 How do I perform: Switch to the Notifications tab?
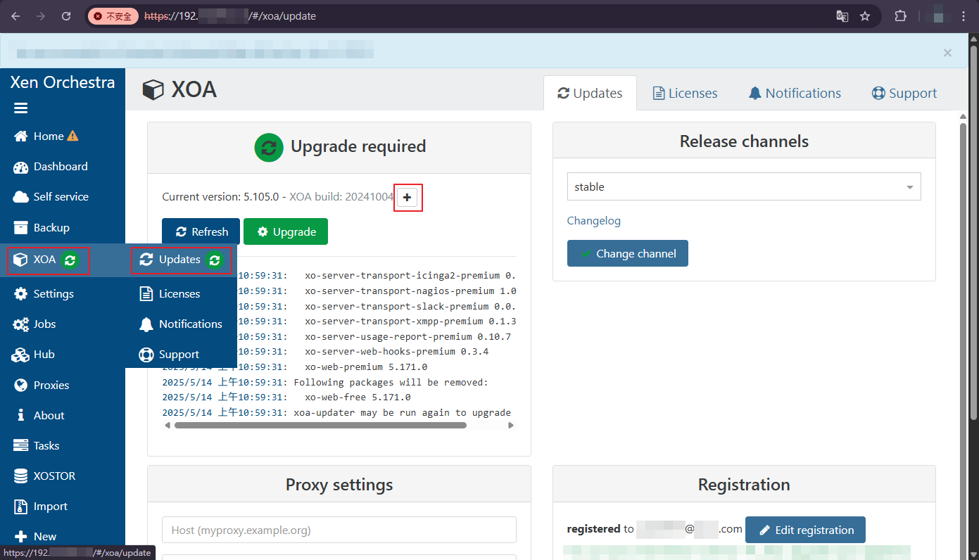pyautogui.click(x=795, y=94)
